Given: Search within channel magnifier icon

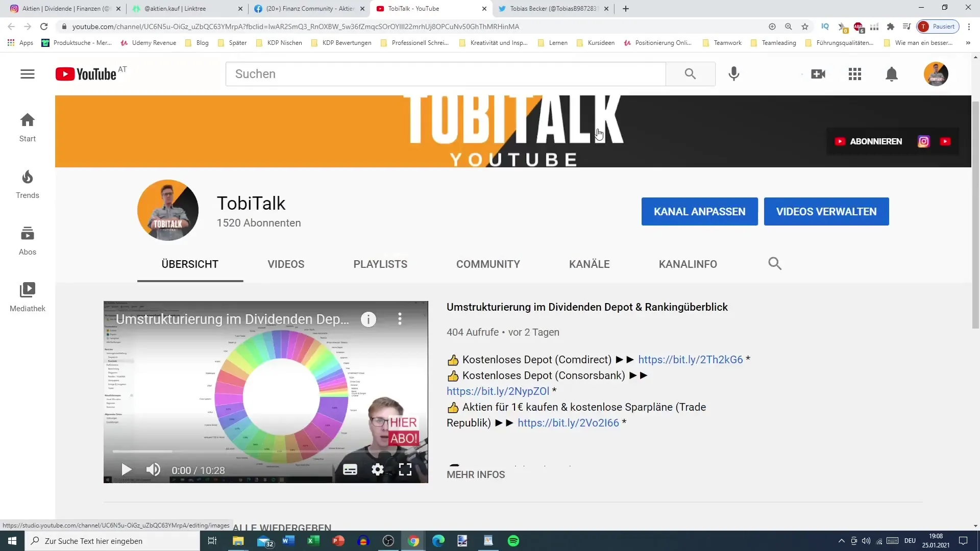Looking at the screenshot, I should click(x=775, y=264).
